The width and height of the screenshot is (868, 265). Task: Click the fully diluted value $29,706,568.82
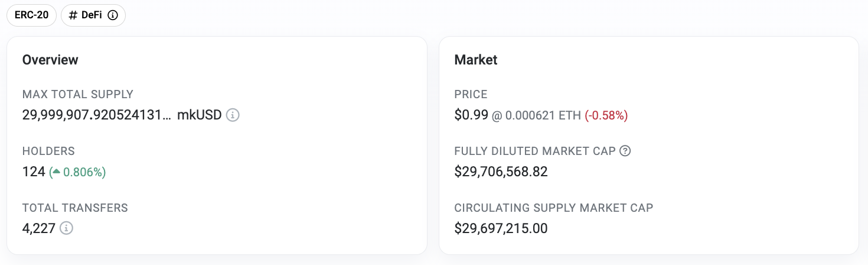pyautogui.click(x=501, y=172)
